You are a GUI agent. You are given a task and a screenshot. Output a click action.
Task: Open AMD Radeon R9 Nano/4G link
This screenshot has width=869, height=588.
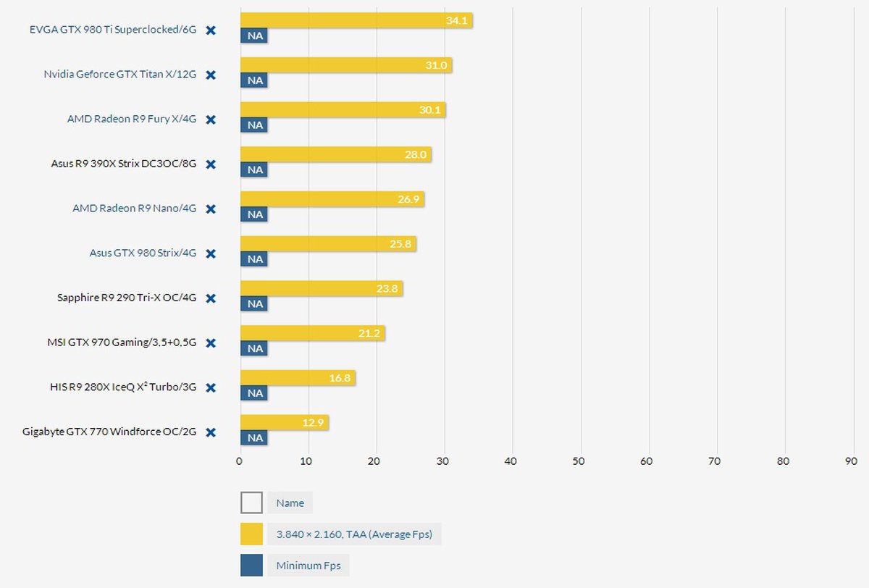coord(134,209)
